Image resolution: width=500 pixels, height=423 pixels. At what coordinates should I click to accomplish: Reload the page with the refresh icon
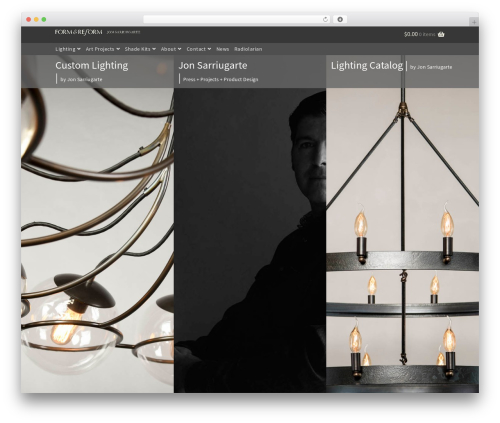point(325,19)
